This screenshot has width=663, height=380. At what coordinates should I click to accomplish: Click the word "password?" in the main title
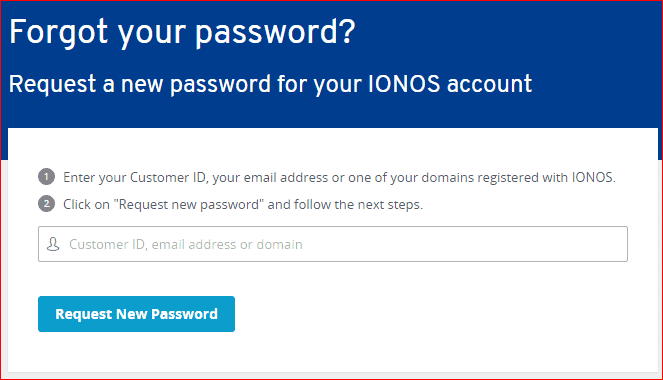click(275, 33)
